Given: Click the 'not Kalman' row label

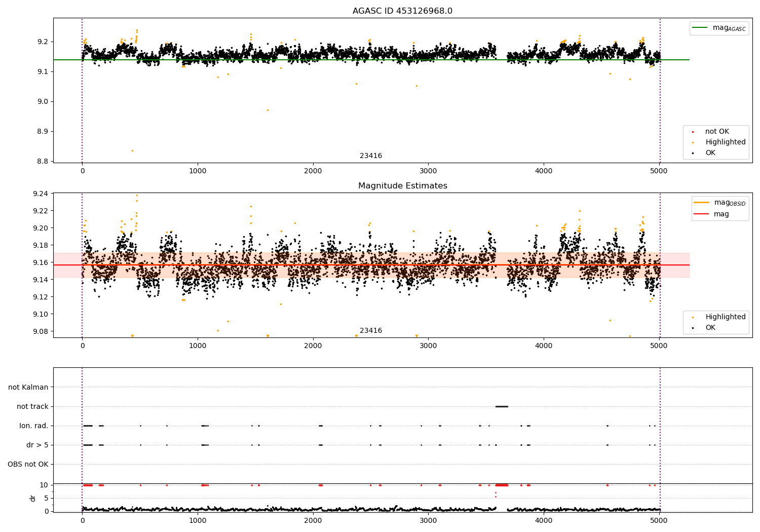Looking at the screenshot, I should tap(28, 387).
